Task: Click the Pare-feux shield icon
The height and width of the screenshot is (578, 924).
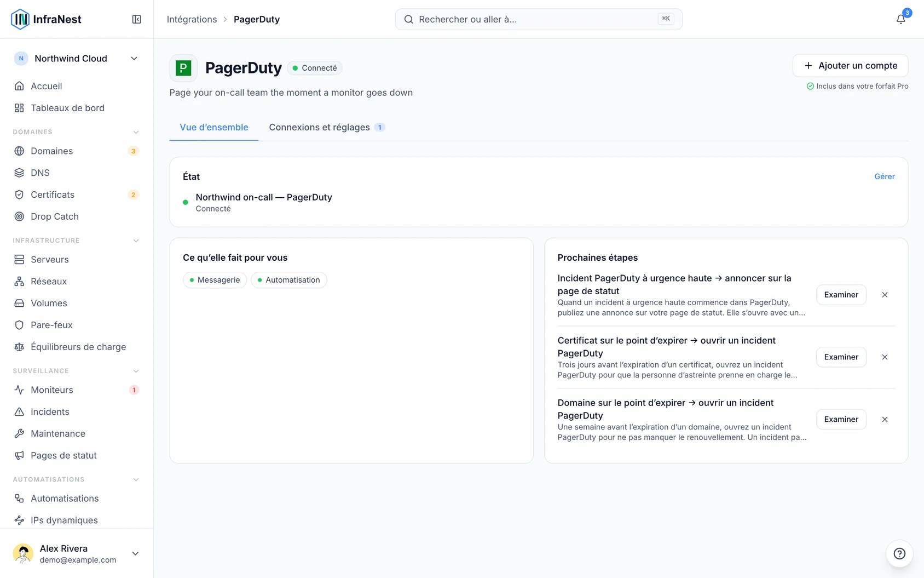Action: tap(19, 325)
